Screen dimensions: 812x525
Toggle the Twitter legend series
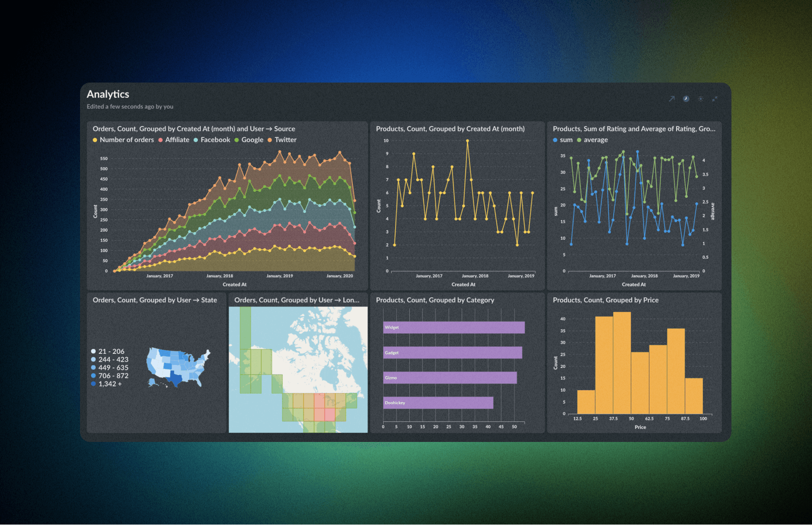pyautogui.click(x=282, y=140)
